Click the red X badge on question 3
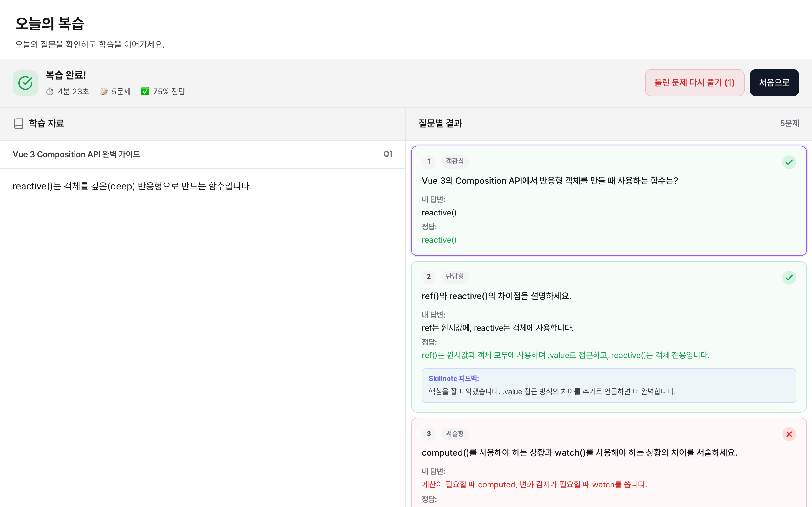Screen dimensions: 812x507 [789, 434]
